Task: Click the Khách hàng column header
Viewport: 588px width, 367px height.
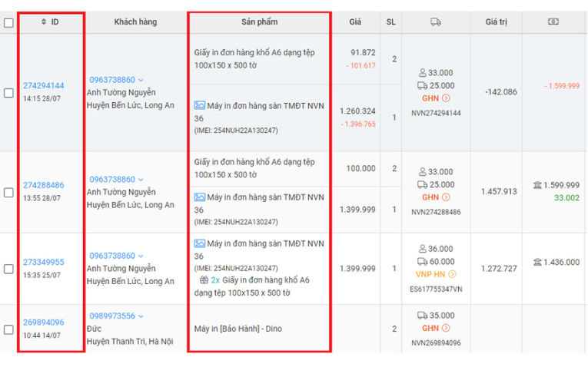Action: click(x=135, y=22)
